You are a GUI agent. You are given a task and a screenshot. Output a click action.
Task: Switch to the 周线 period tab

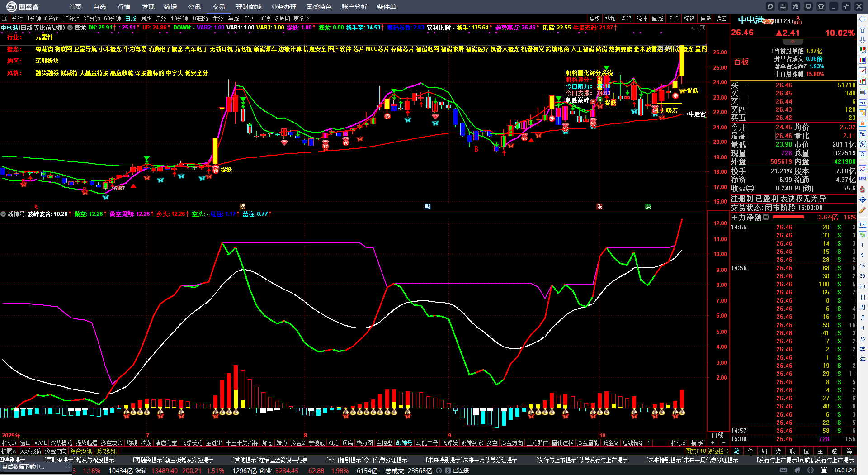[x=146, y=19]
